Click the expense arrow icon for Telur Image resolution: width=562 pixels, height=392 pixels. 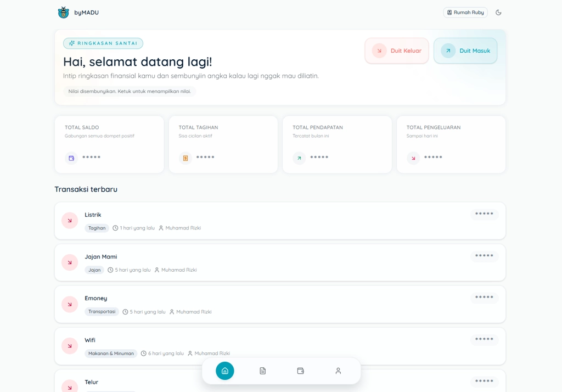click(70, 388)
